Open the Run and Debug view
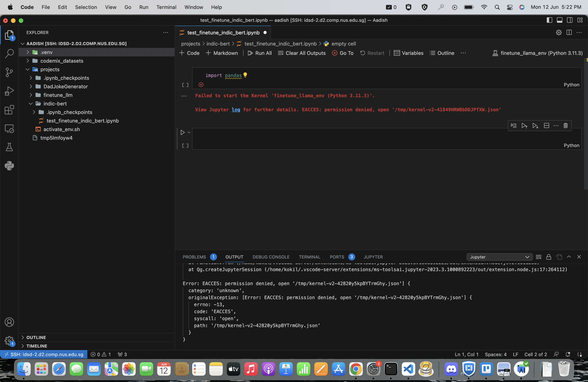588x382 pixels. point(9,91)
